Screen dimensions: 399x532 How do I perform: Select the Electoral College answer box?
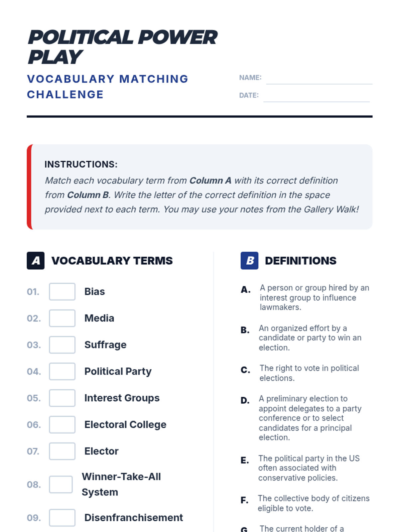62,425
